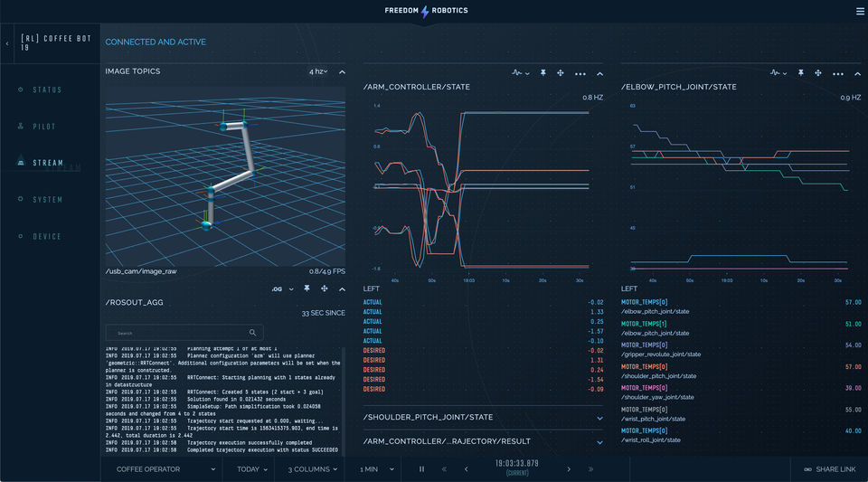Open the 3 COLUMNS layout dropdown

point(315,469)
